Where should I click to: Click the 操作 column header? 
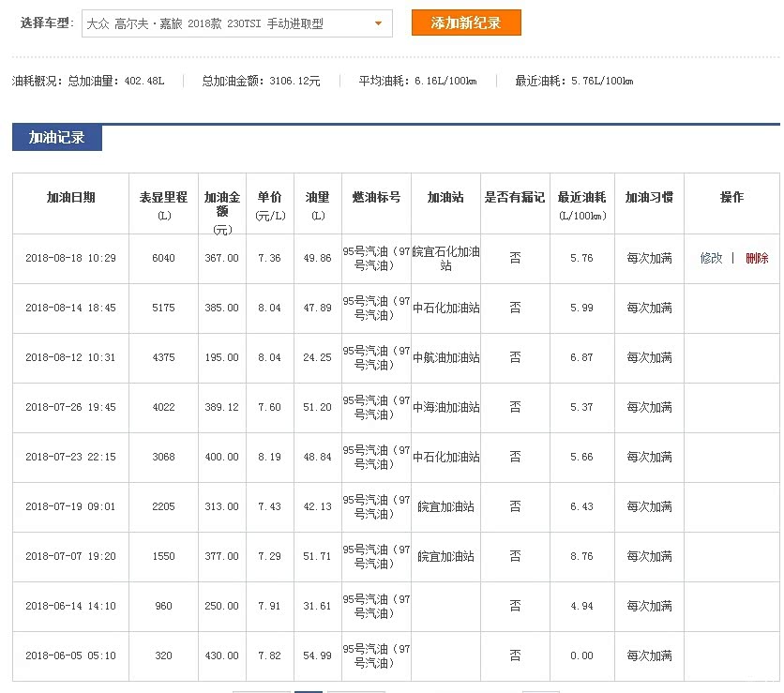(731, 198)
